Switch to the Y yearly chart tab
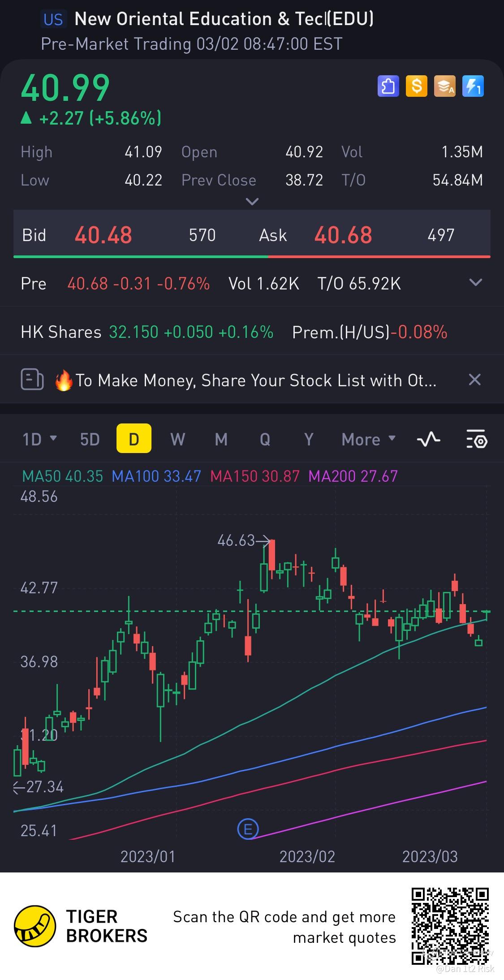 pos(309,439)
